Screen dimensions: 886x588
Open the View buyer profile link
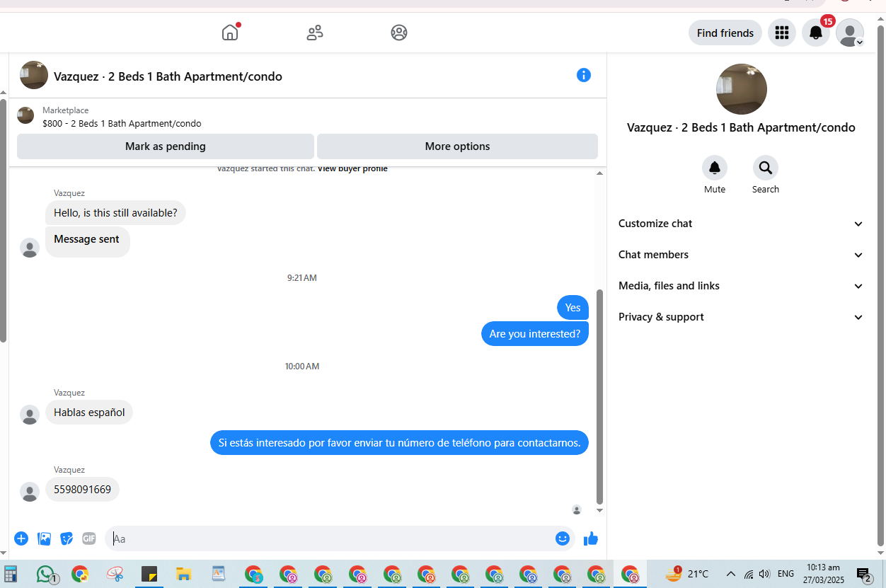coord(352,168)
